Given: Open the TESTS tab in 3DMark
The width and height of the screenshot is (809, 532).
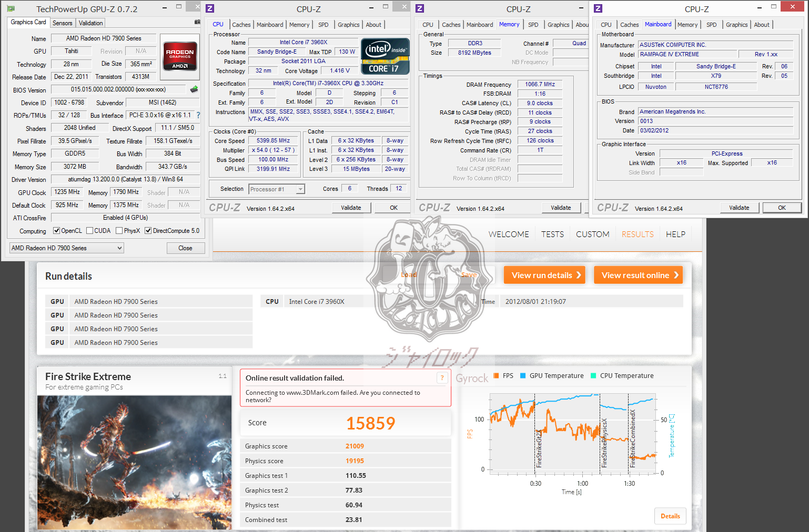Looking at the screenshot, I should coord(552,234).
